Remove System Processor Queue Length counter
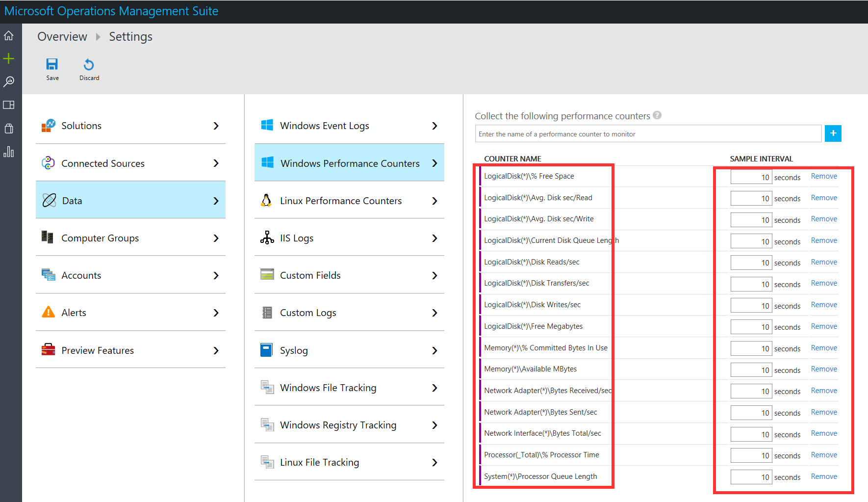 (x=824, y=476)
